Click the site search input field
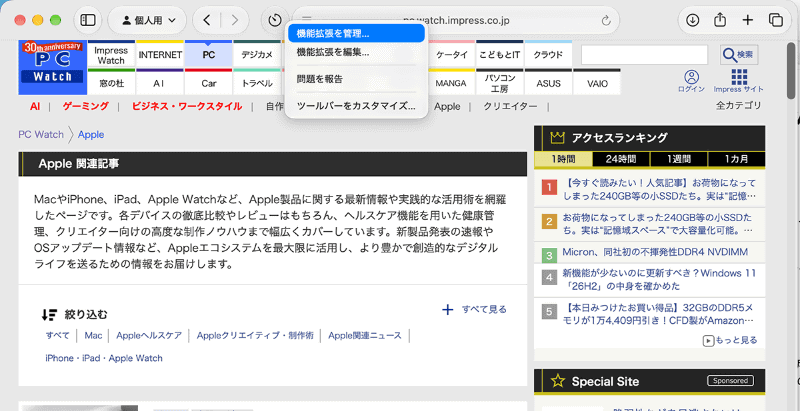The image size is (800, 411). 644,55
